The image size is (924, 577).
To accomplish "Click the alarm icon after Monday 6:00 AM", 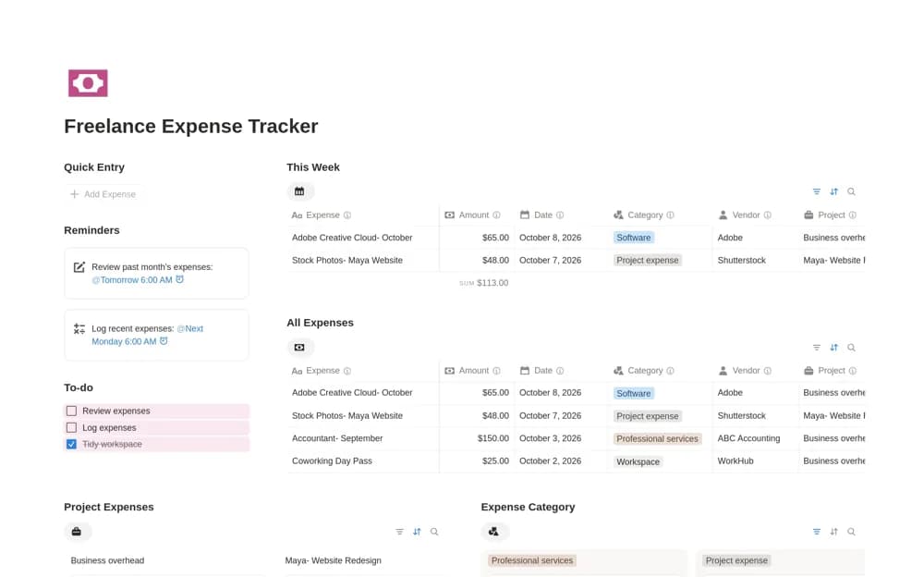I will [x=164, y=341].
